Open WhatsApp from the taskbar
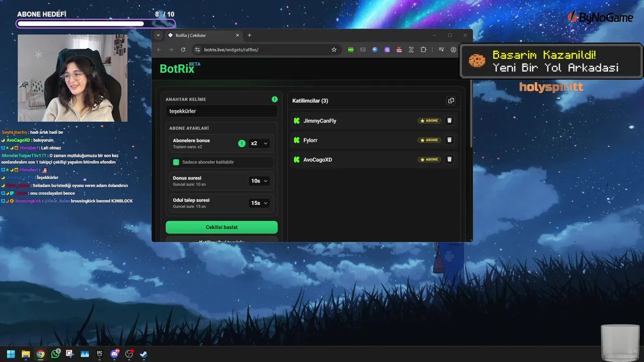 tap(55, 354)
